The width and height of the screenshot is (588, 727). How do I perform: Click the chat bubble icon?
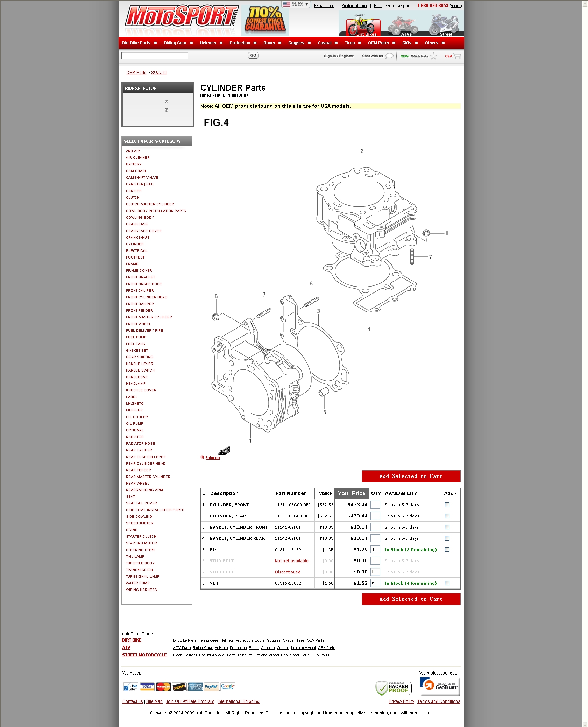[389, 56]
